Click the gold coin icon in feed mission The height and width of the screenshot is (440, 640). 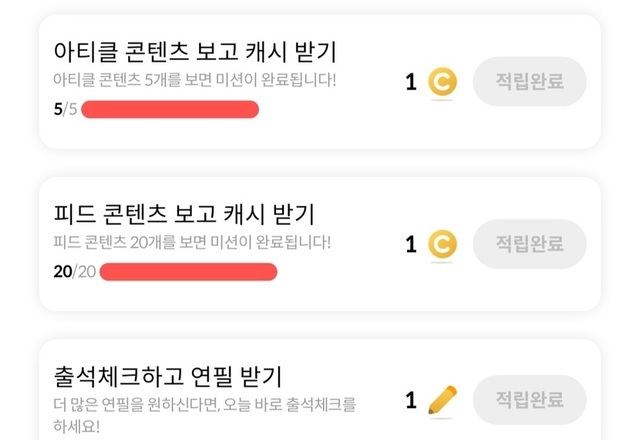pos(442,244)
